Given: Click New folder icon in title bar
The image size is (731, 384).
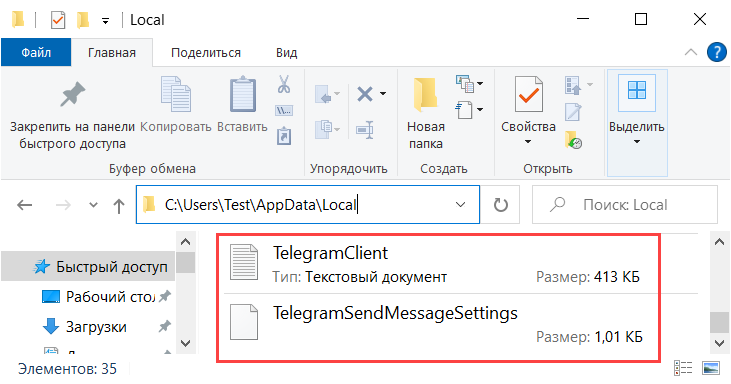Looking at the screenshot, I should click(83, 20).
